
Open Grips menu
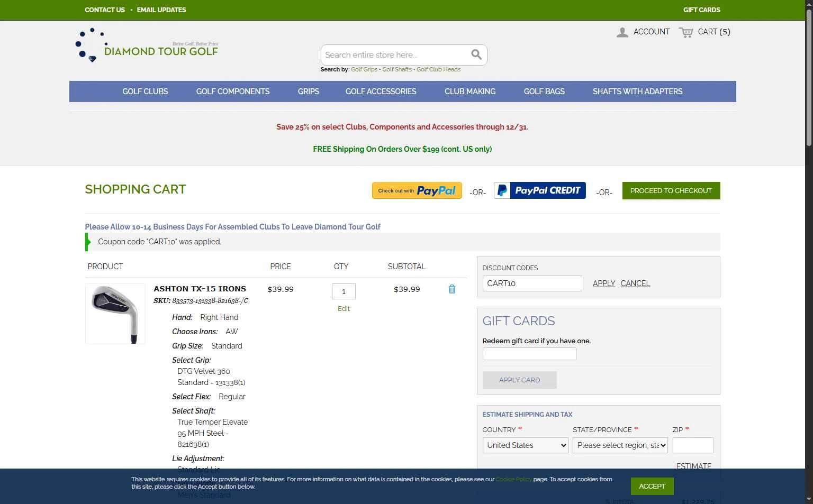pos(309,91)
